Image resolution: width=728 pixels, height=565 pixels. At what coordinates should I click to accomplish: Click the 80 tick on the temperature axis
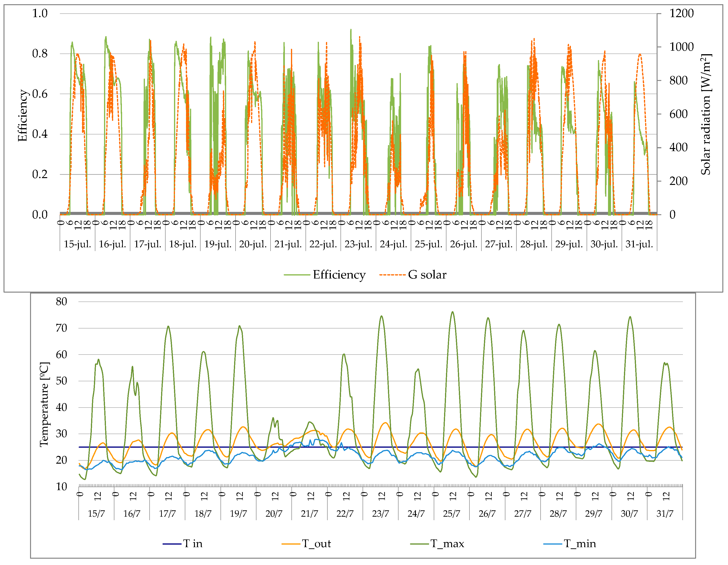[61, 302]
